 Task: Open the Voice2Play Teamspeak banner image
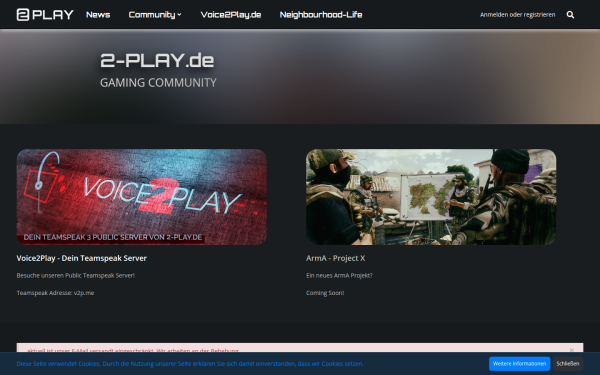pyautogui.click(x=142, y=197)
